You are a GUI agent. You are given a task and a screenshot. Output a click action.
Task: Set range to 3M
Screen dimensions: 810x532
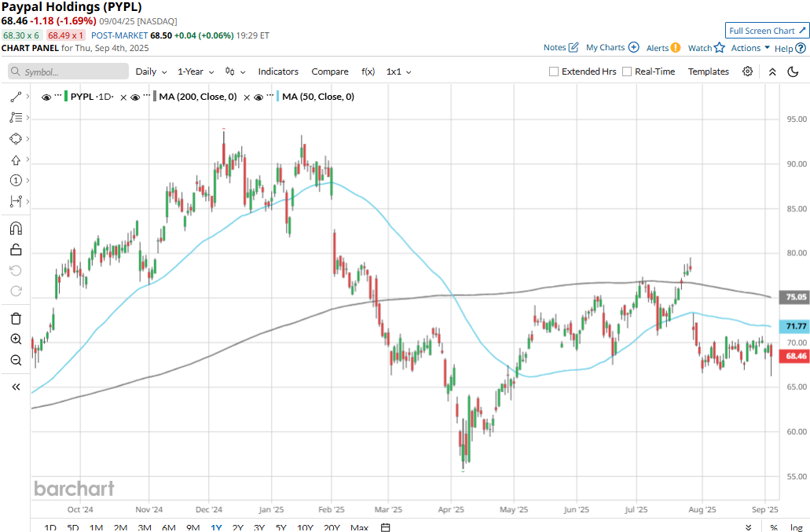[x=145, y=527]
